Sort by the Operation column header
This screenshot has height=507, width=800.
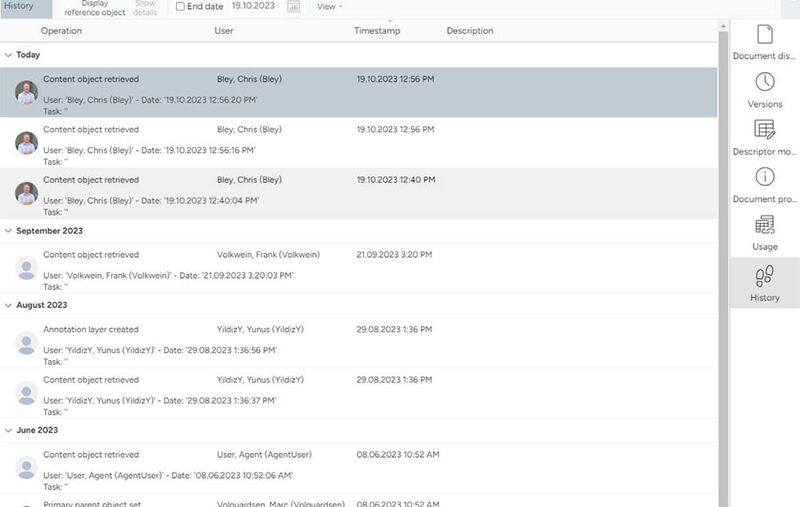pyautogui.click(x=61, y=31)
